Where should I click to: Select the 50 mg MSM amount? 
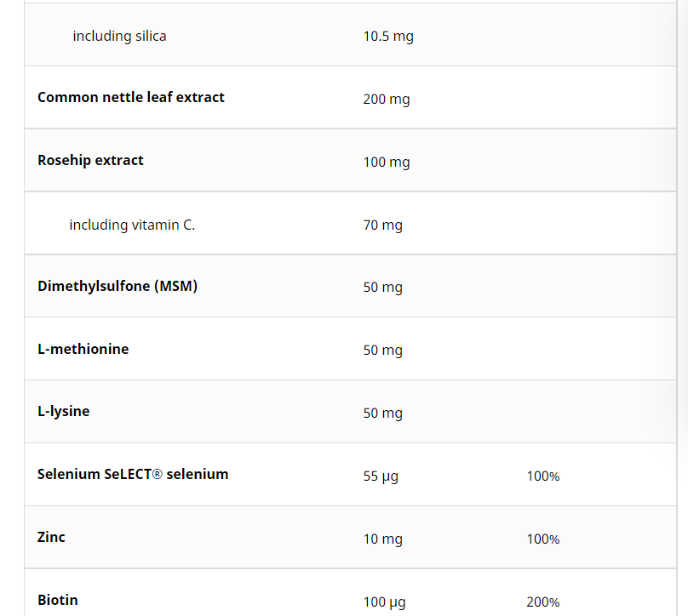[x=382, y=288]
